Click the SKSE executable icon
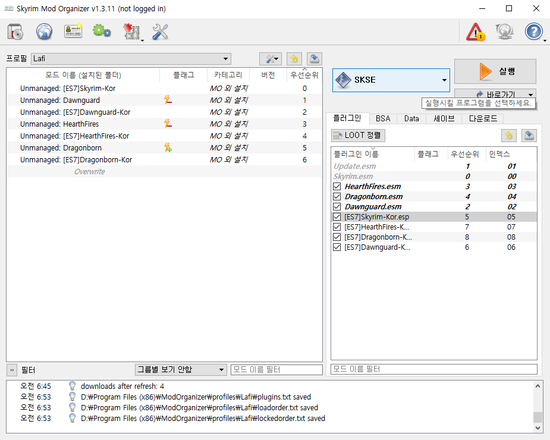 [343, 80]
